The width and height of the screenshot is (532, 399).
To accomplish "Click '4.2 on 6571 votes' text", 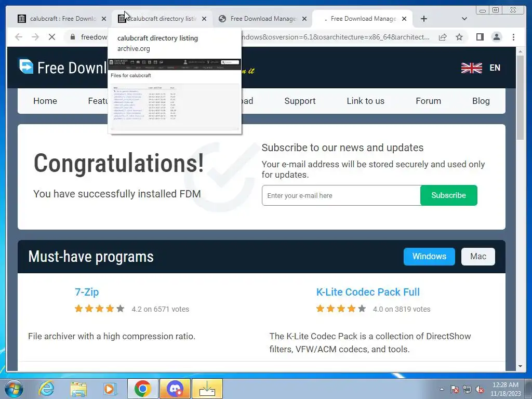I will 160,309.
